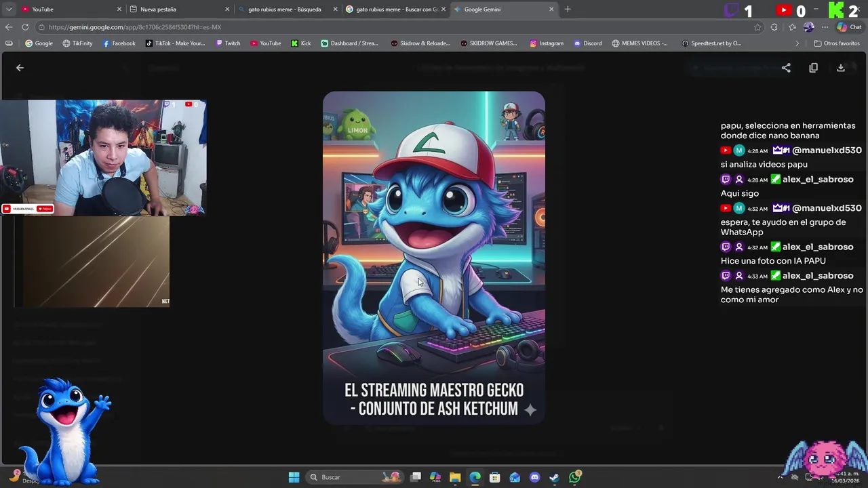
Task: Launch Microsoft 365 from the taskbar
Action: 435,477
